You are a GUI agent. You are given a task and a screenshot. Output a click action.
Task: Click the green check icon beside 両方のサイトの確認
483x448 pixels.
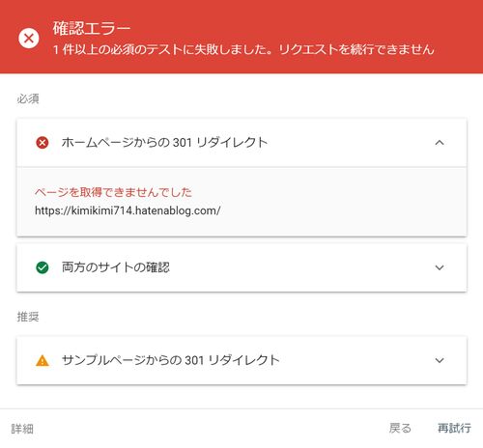[x=43, y=267]
